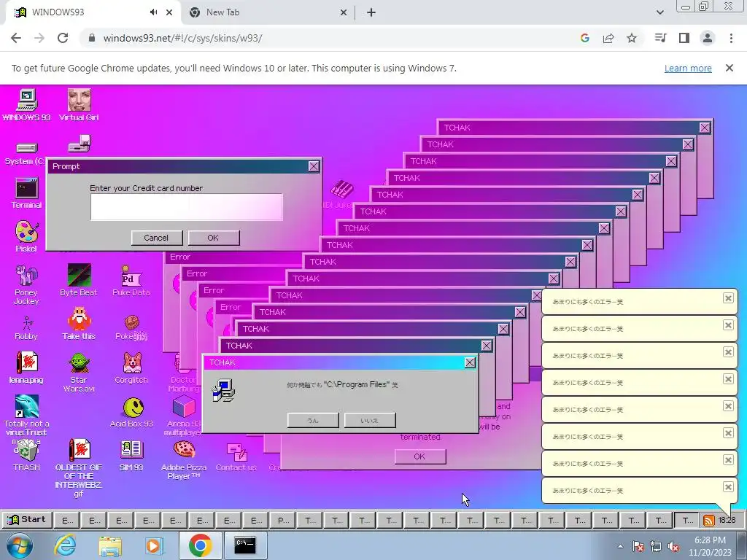Click the address bar URL
747x560 pixels.
point(182,38)
